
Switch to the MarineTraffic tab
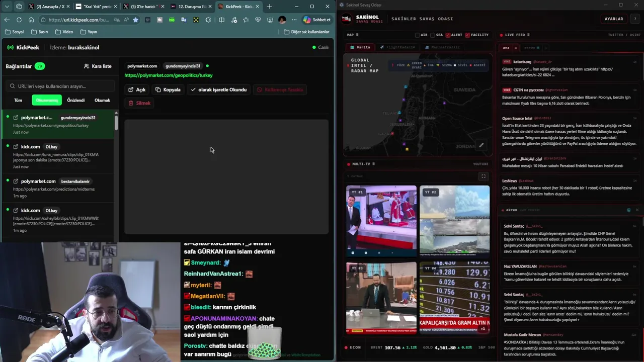[x=442, y=47]
